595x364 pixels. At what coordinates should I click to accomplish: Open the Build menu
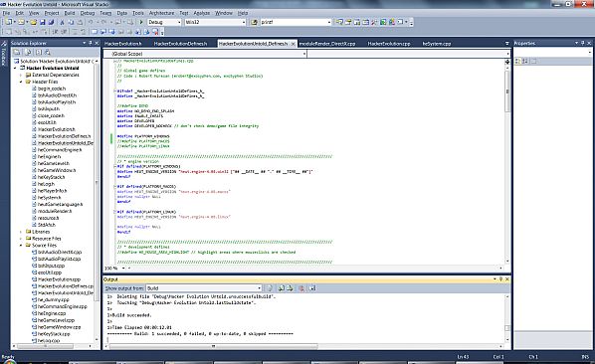point(70,13)
